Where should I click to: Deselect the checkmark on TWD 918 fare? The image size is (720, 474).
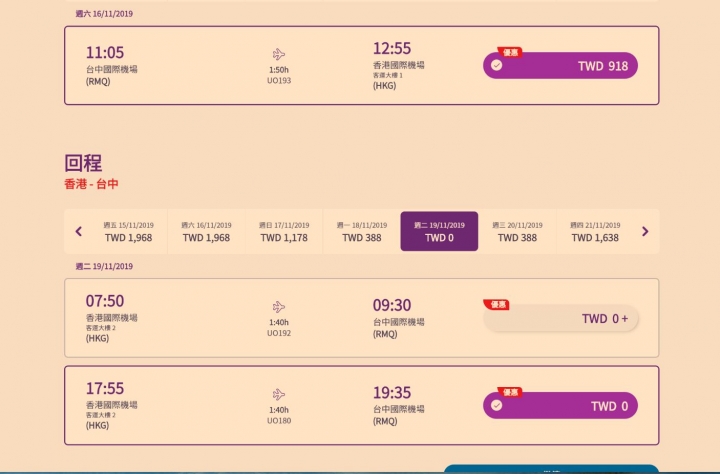(x=496, y=65)
